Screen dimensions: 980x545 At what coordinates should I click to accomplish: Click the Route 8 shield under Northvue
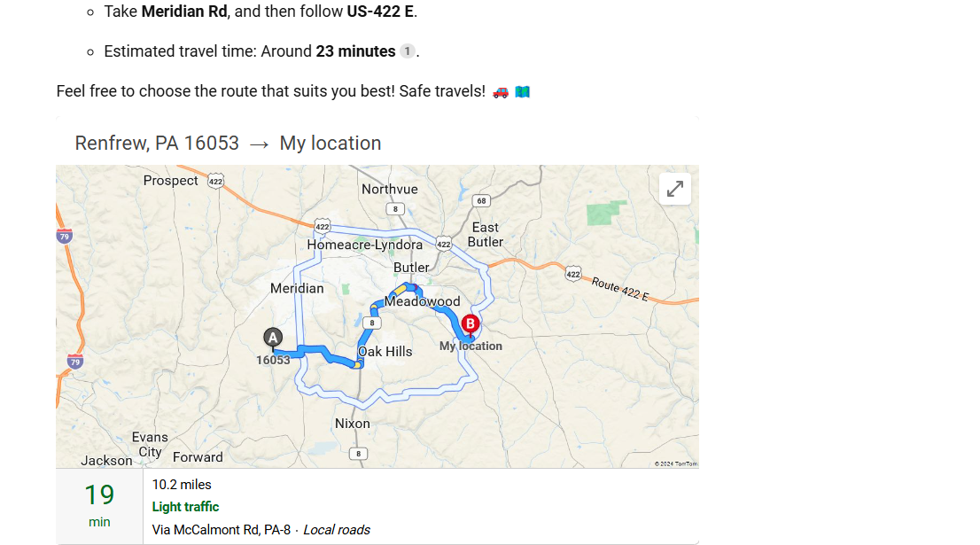[x=395, y=209]
